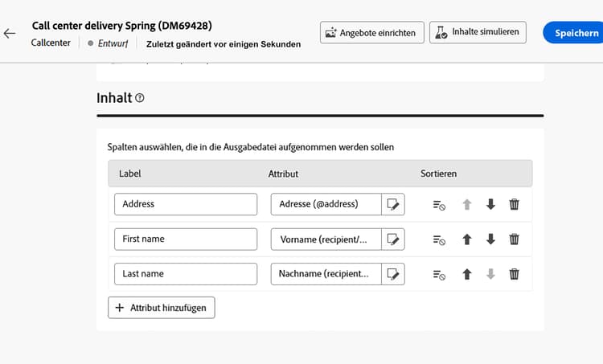Delete the Address row

(x=515, y=204)
